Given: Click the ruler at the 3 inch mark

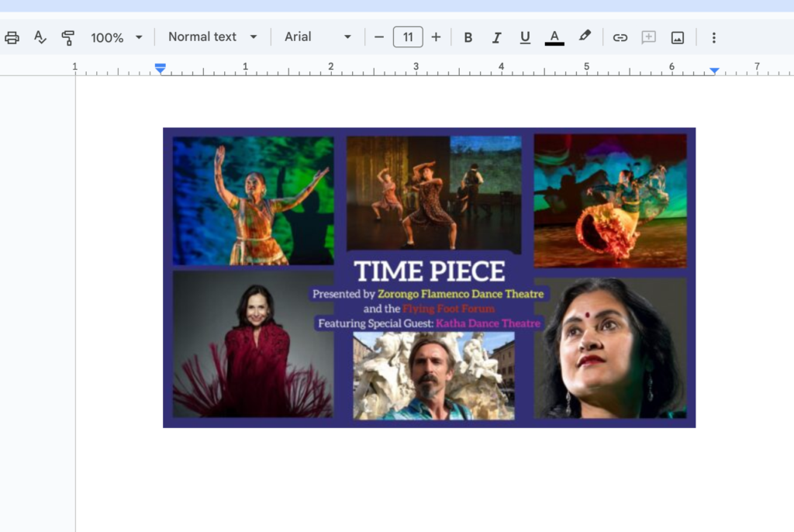Looking at the screenshot, I should (416, 67).
